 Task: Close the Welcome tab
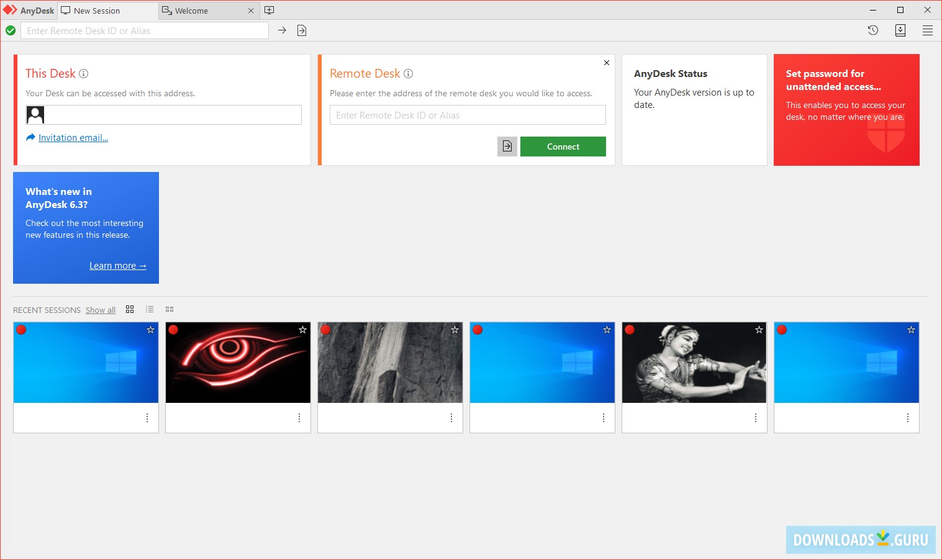pos(251,11)
